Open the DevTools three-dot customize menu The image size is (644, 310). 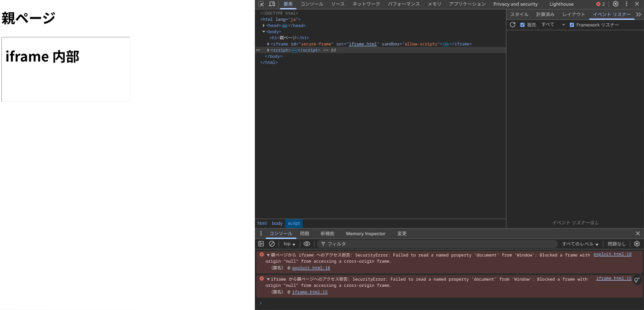pos(627,4)
